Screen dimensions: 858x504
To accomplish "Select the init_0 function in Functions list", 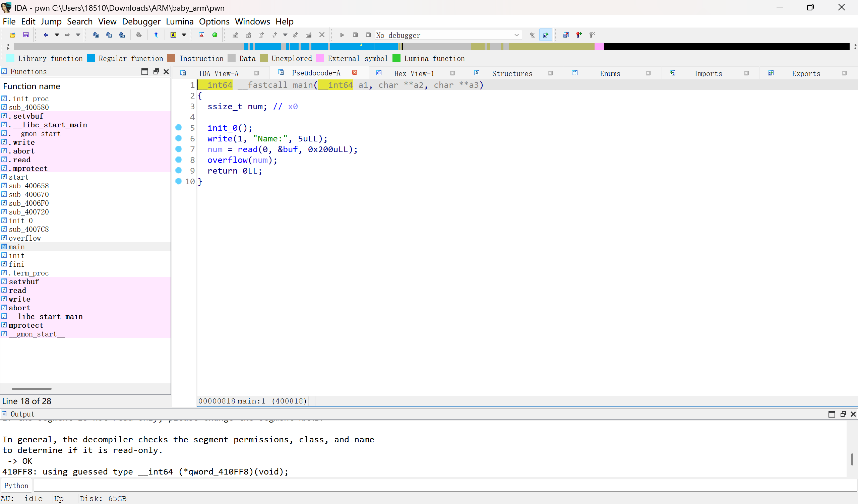I will click(x=85, y=221).
